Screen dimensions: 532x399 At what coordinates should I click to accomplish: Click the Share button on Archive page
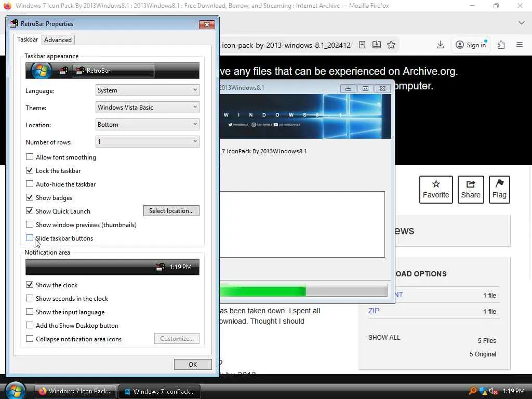pos(471,189)
